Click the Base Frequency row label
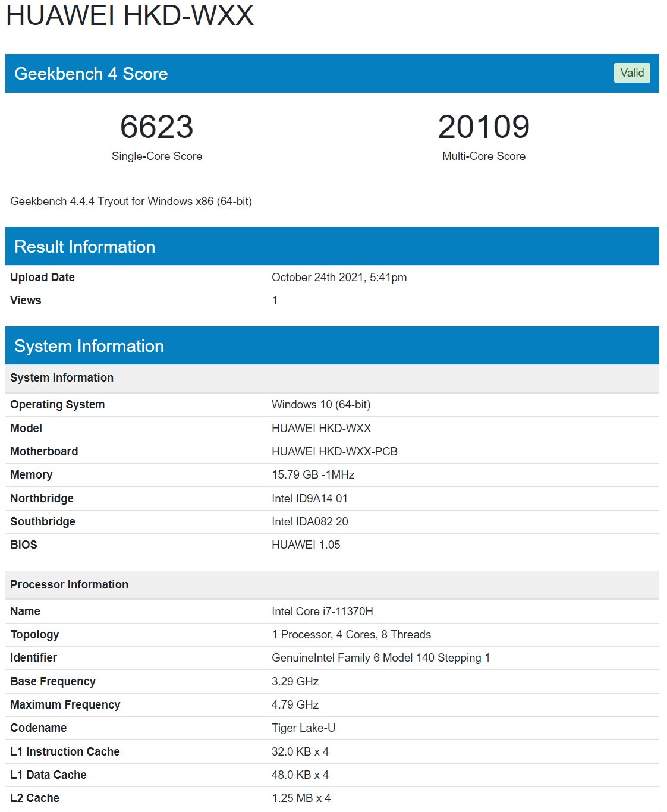 53,681
